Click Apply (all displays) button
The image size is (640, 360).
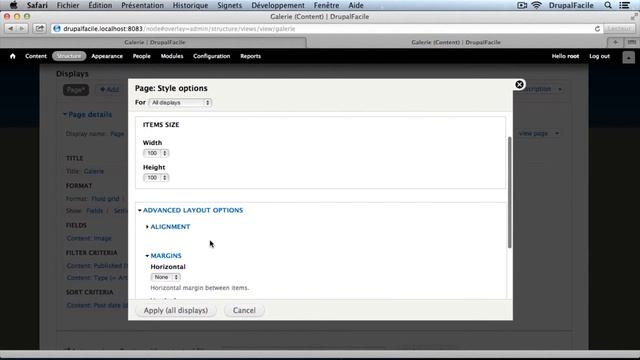[176, 310]
